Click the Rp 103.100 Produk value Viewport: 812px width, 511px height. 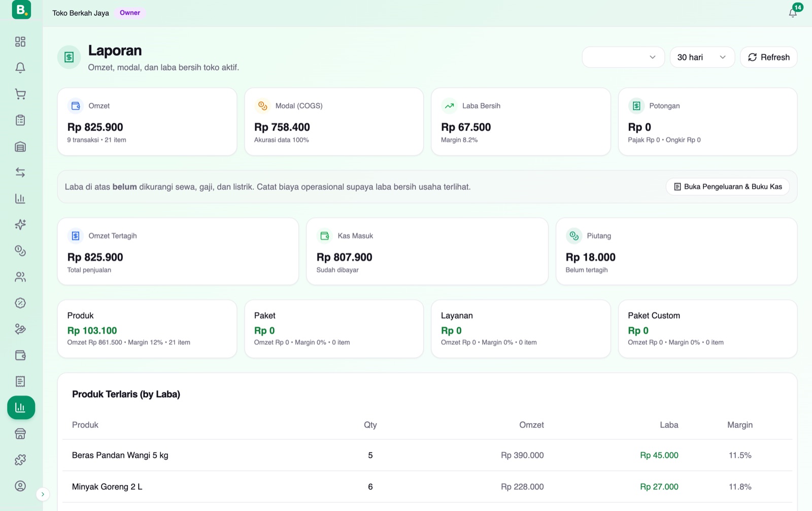click(92, 330)
